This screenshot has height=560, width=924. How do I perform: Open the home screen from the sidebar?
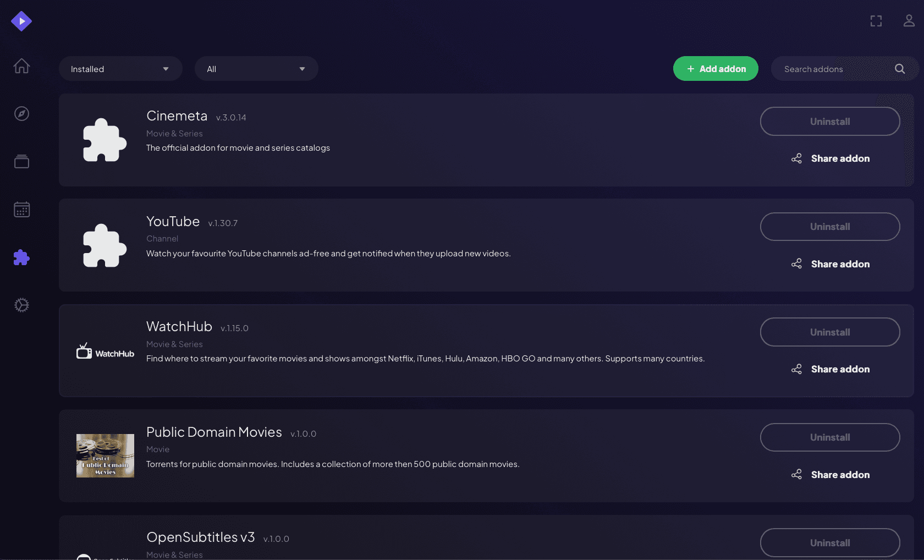click(21, 66)
